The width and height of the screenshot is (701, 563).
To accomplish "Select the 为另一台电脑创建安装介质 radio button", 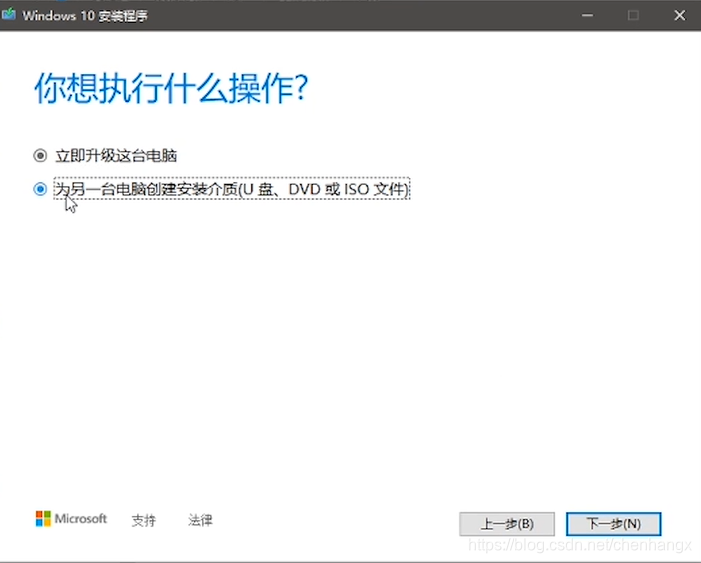I will pos(40,189).
